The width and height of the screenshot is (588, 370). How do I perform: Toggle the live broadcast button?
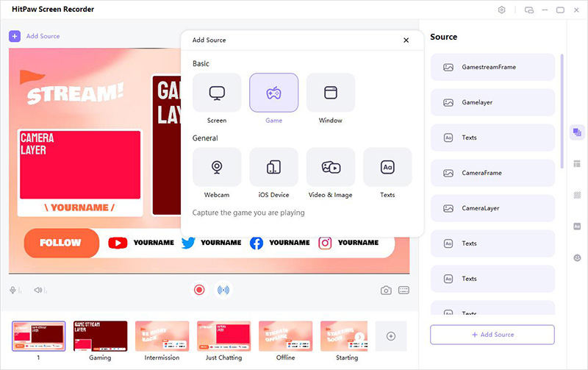tap(223, 290)
